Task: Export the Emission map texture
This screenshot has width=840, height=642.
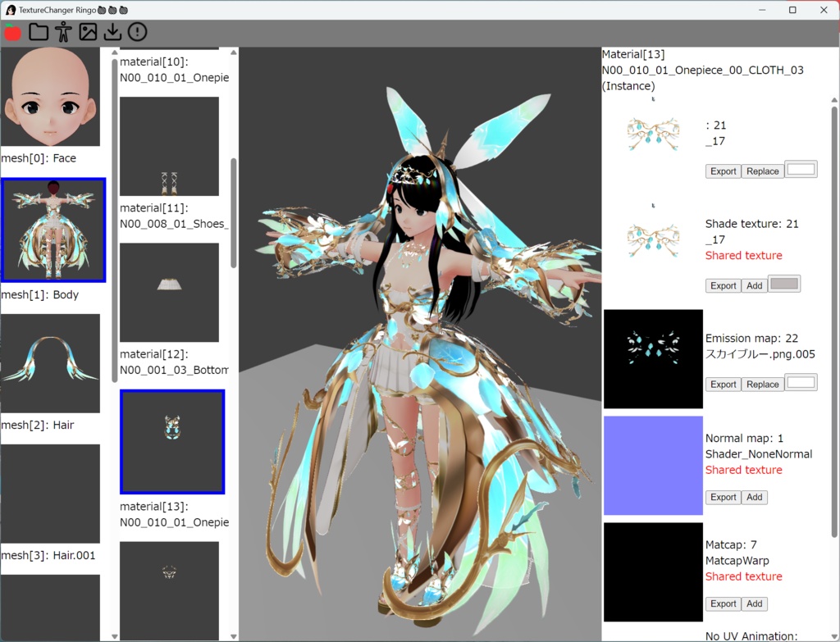Action: click(723, 384)
